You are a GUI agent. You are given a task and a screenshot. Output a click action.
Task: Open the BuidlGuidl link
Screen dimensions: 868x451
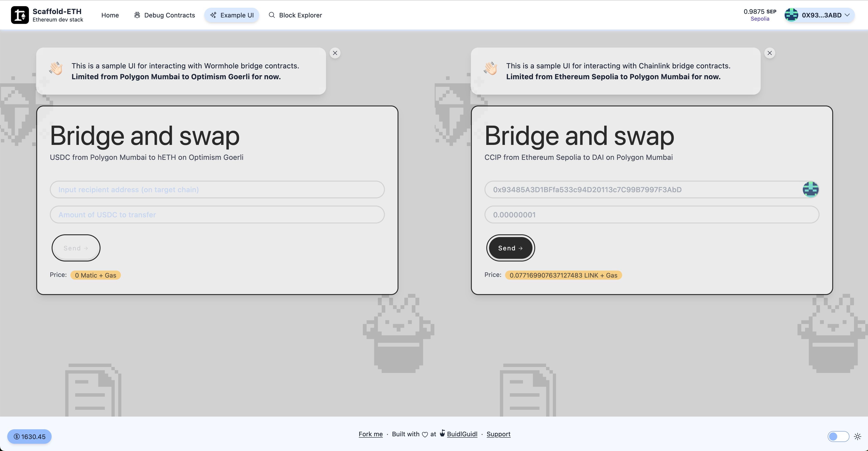pyautogui.click(x=462, y=434)
